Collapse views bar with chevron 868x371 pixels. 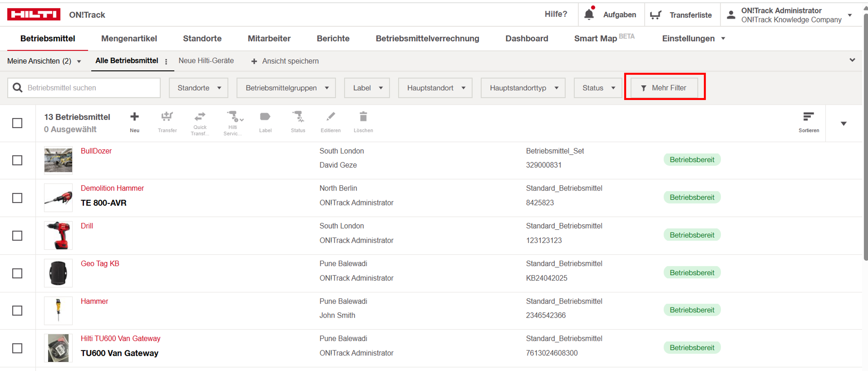click(852, 60)
